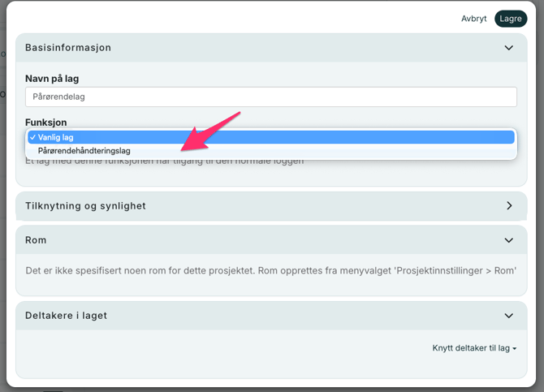Viewport: 544px width, 392px height.
Task: Save the team with Lagre button
Action: pyautogui.click(x=511, y=19)
